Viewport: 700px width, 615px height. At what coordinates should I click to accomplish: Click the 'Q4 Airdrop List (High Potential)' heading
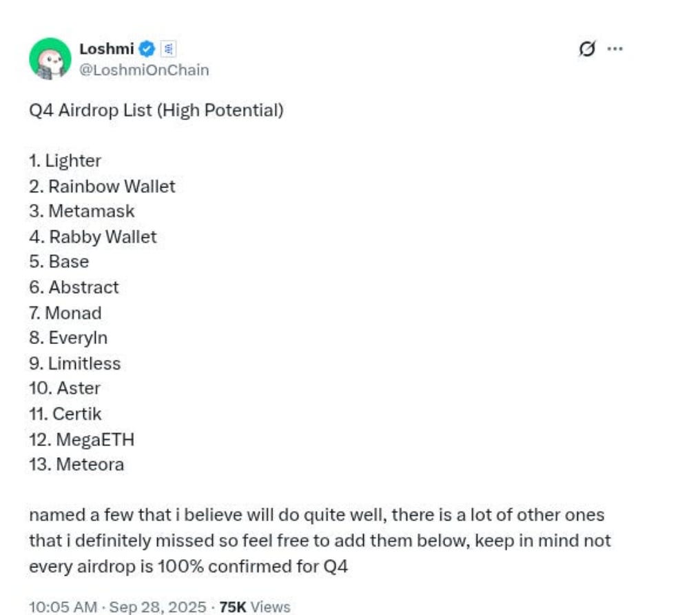[x=156, y=110]
